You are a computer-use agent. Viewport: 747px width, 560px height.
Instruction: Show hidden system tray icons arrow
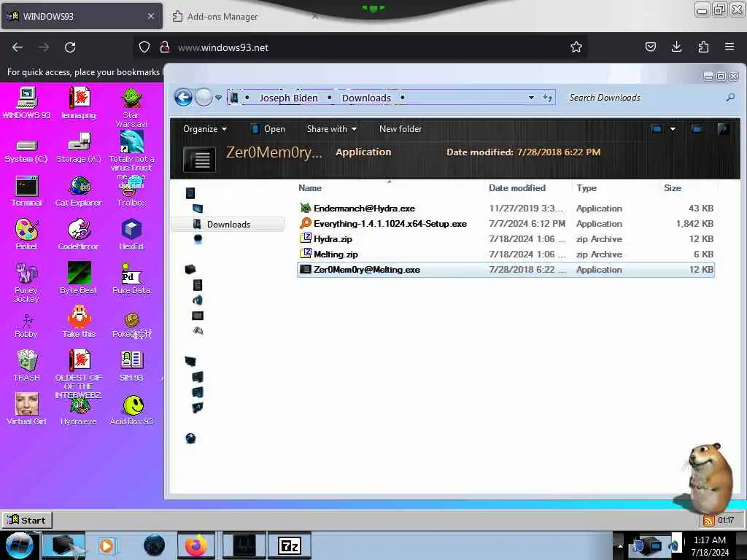[x=620, y=545]
